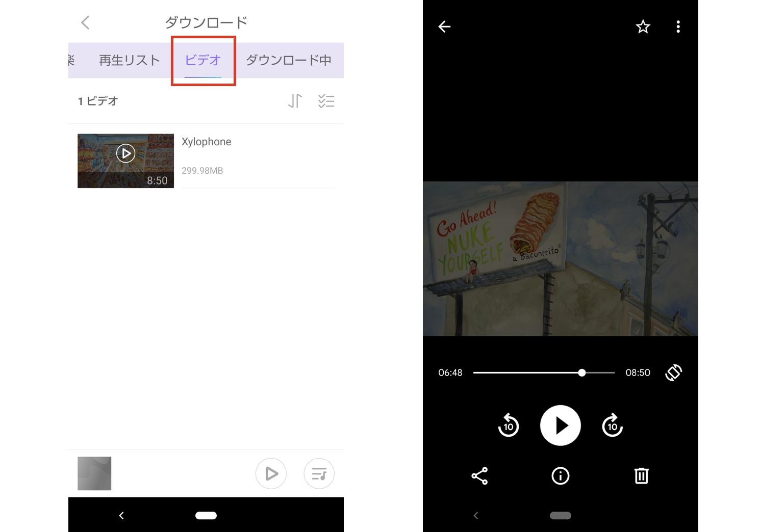Tap the 1 ビデオ count label
This screenshot has height=532, width=761.
[98, 101]
